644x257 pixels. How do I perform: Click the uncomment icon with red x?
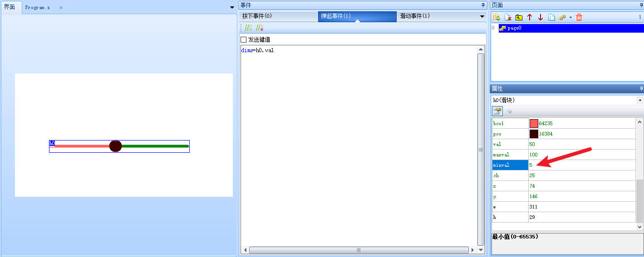pyautogui.click(x=260, y=28)
